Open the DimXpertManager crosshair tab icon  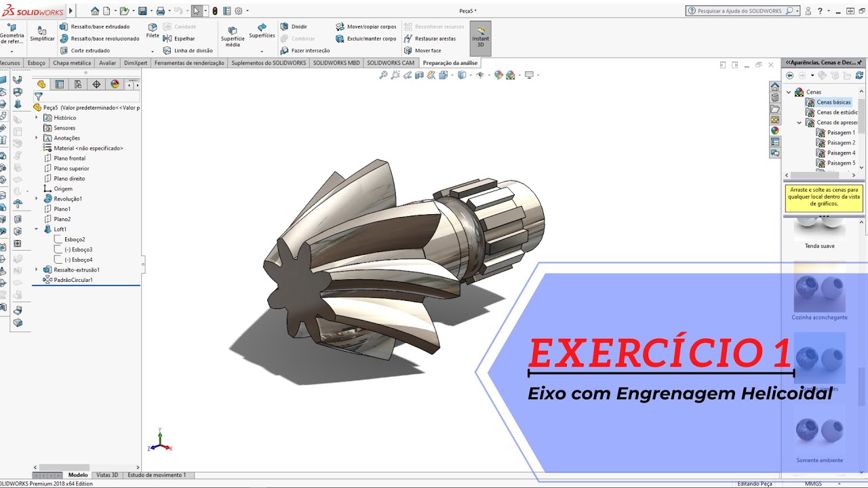96,84
